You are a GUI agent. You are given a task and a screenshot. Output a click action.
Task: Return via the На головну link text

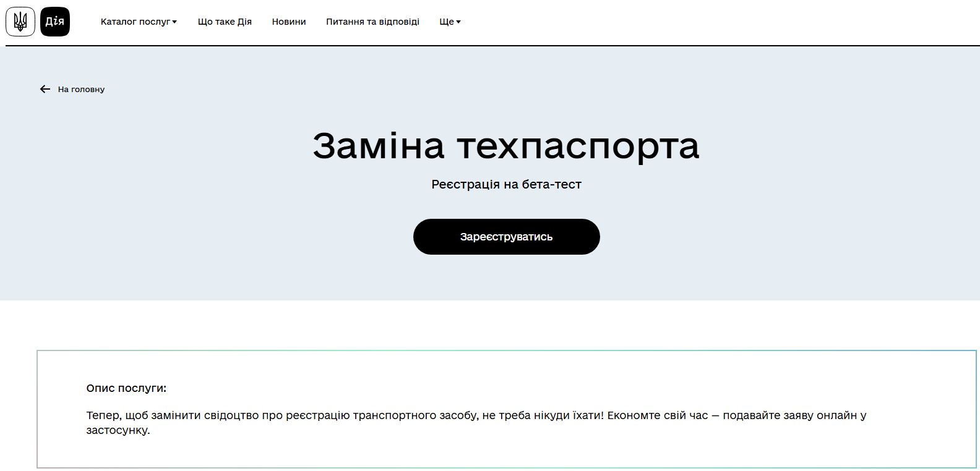tap(81, 89)
